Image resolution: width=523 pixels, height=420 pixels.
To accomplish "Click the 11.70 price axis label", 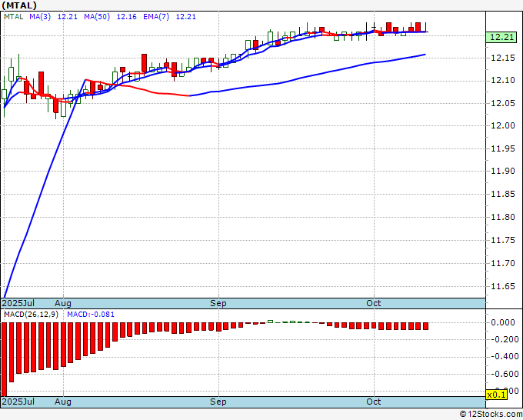I will [503, 263].
